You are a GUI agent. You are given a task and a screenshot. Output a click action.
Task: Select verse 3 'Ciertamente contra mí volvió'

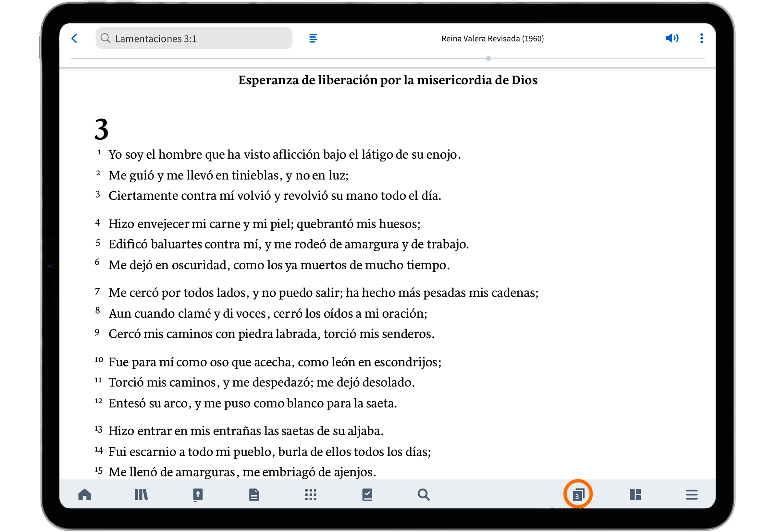coord(275,196)
